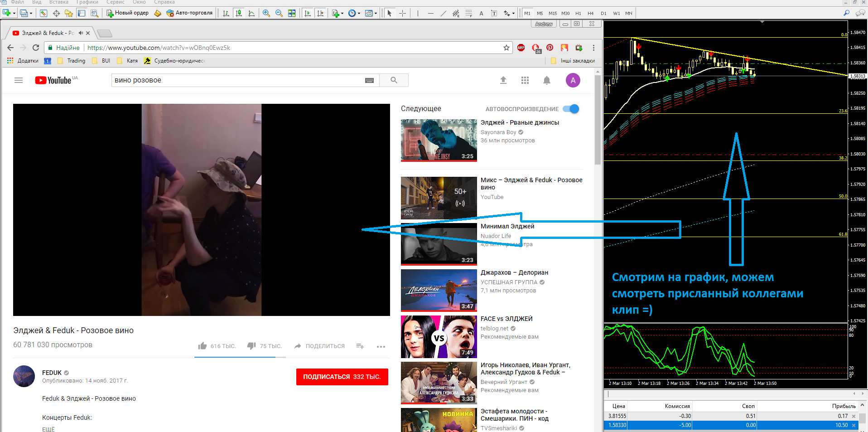Select the text 'A' tool

(x=481, y=13)
